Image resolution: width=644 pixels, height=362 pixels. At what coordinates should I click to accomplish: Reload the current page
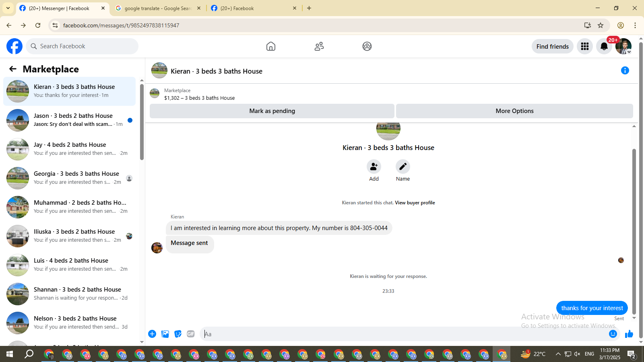coord(38,25)
